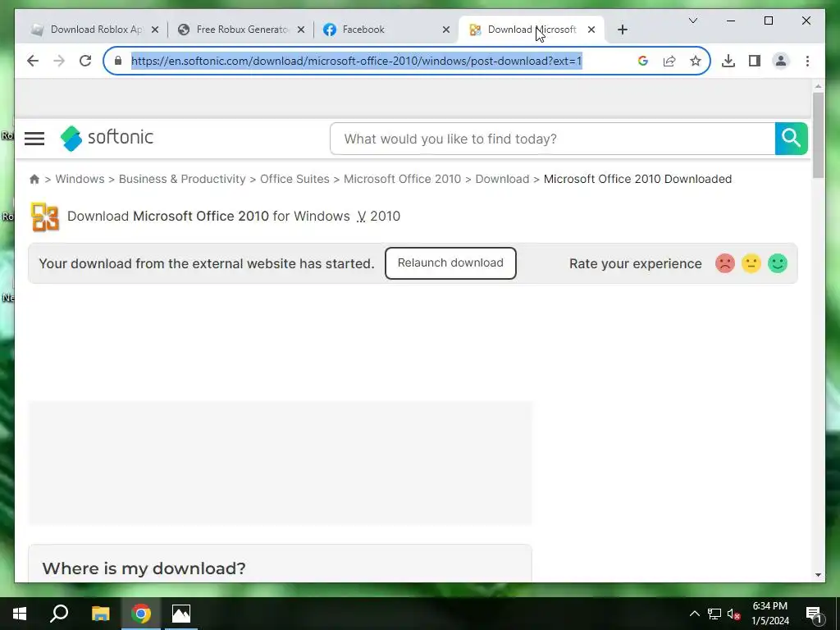Image resolution: width=840 pixels, height=630 pixels.
Task: Focus the Softonic search field
Action: [x=552, y=139]
